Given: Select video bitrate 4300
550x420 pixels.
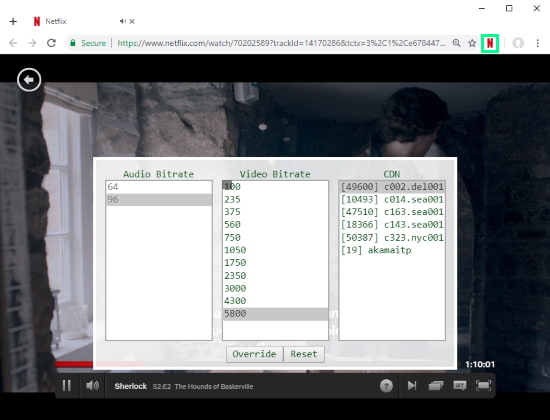Looking at the screenshot, I should (275, 301).
